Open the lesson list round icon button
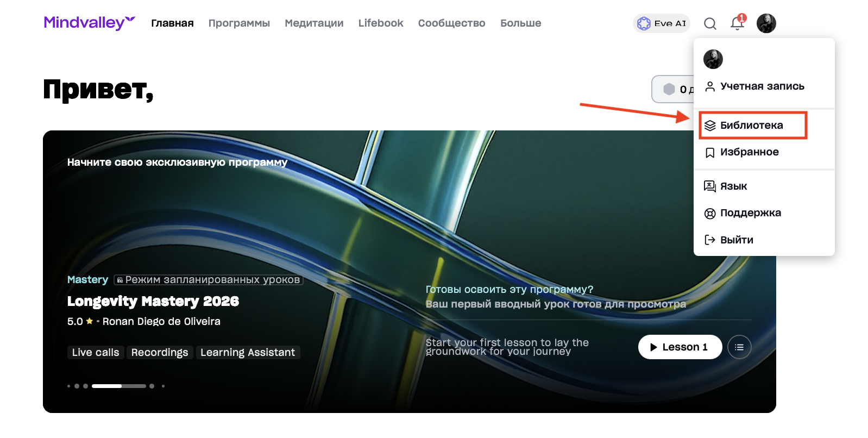This screenshot has height=438, width=868. click(739, 347)
